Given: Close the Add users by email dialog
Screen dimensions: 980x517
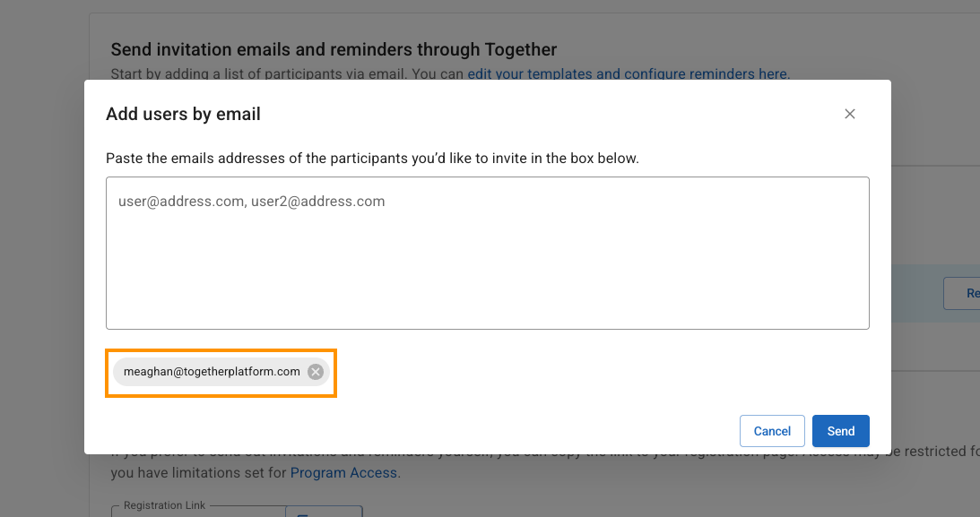Looking at the screenshot, I should pyautogui.click(x=850, y=114).
